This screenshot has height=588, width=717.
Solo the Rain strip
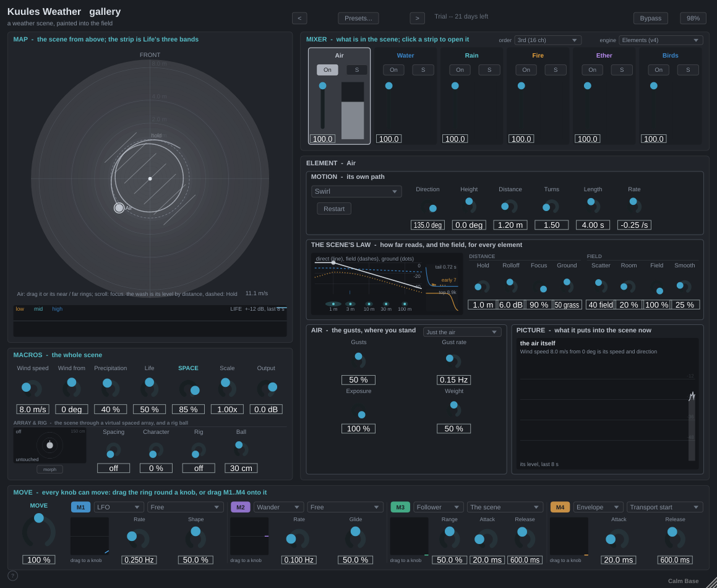coord(489,69)
